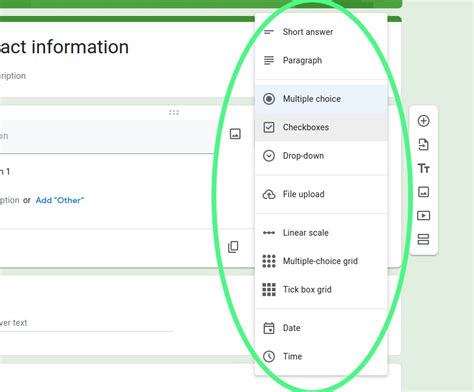
Task: Add title and description via Tt icon
Action: click(x=423, y=168)
